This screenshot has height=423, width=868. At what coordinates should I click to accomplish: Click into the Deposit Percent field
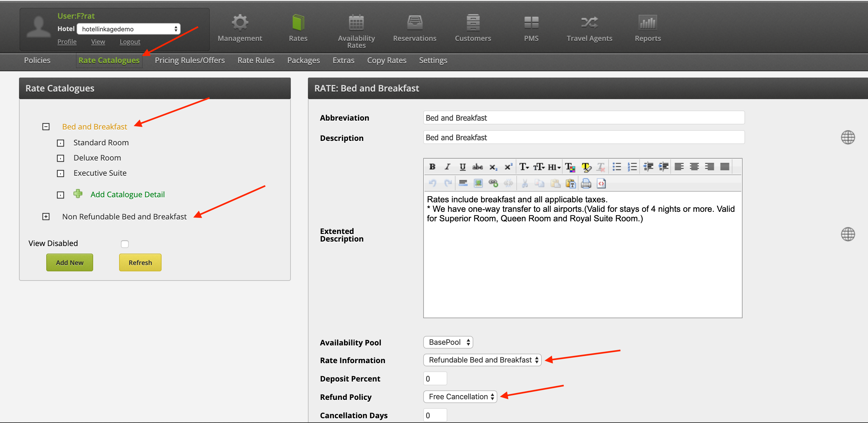[x=435, y=378]
